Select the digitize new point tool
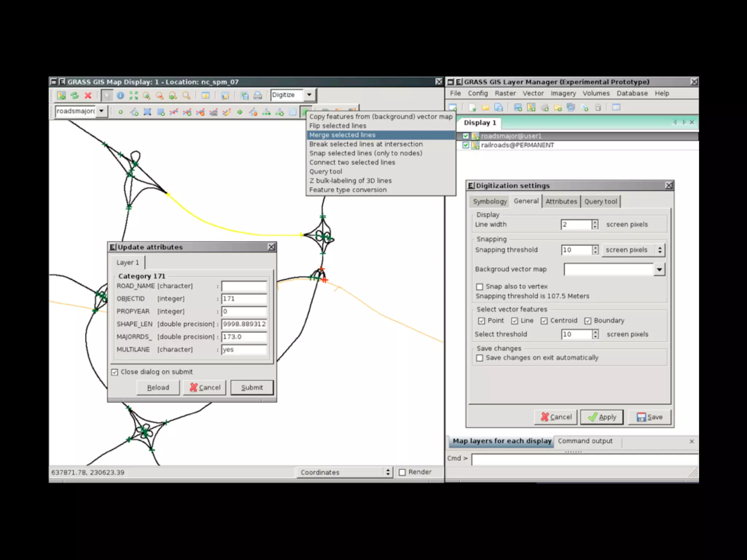The width and height of the screenshot is (747, 560). point(120,112)
